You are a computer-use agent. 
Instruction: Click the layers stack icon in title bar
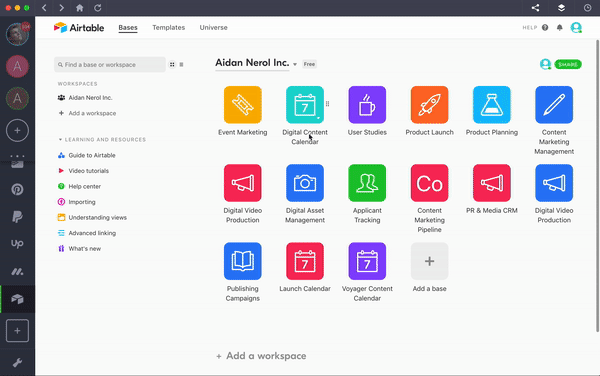pyautogui.click(x=561, y=8)
